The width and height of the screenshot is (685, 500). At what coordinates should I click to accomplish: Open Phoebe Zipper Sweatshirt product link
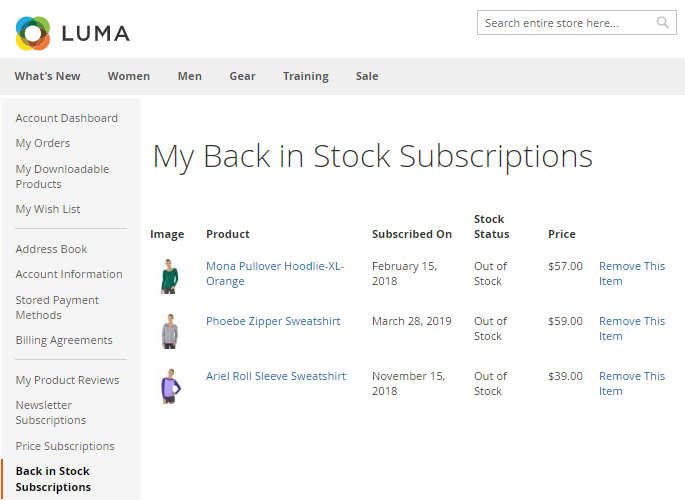click(x=273, y=321)
